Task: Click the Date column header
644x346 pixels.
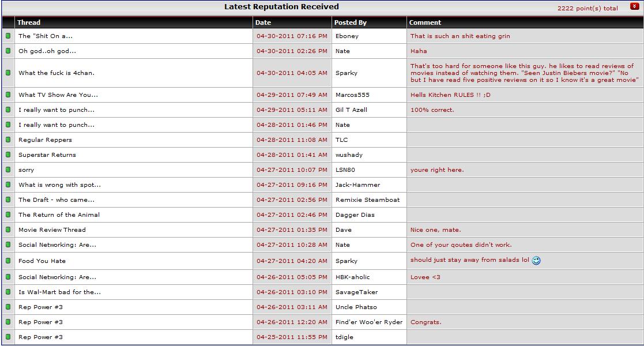Action: pos(263,22)
